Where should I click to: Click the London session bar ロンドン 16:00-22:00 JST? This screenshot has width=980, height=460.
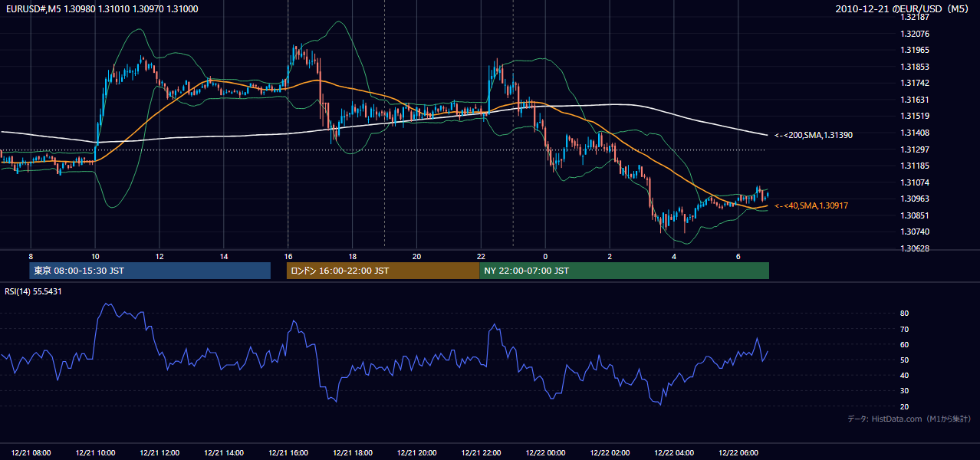point(383,271)
